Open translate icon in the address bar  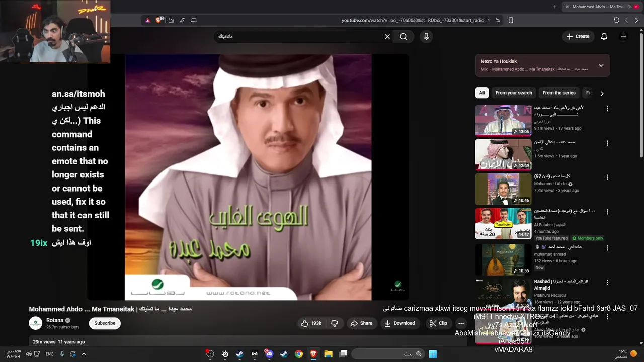(182, 20)
